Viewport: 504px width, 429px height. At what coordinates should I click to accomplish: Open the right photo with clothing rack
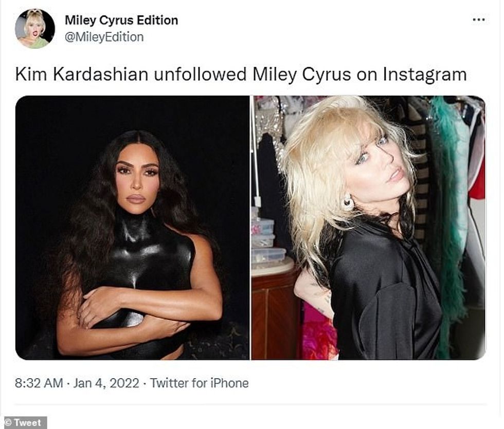click(x=368, y=227)
